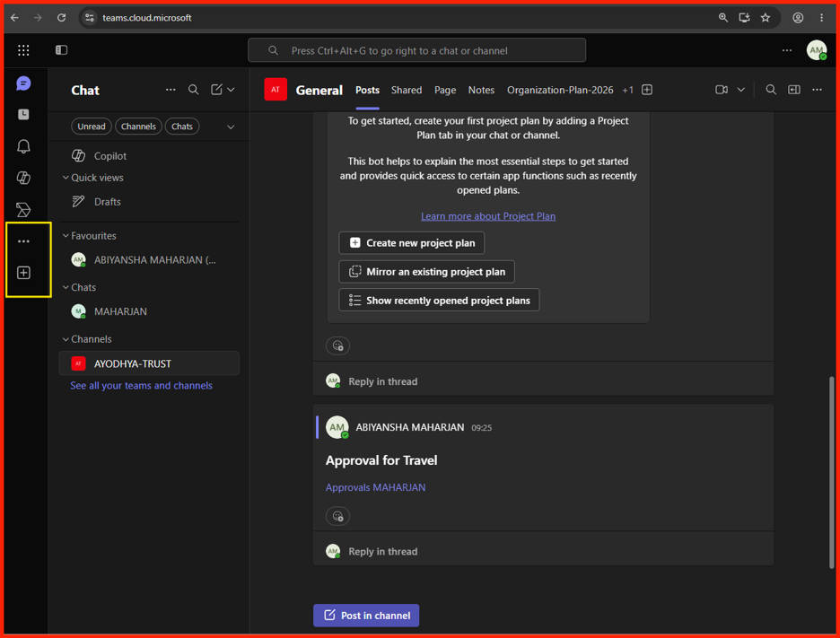Toggle the sidebar panel icon beside the app launcher
Viewport: 840px width, 638px height.
point(62,50)
